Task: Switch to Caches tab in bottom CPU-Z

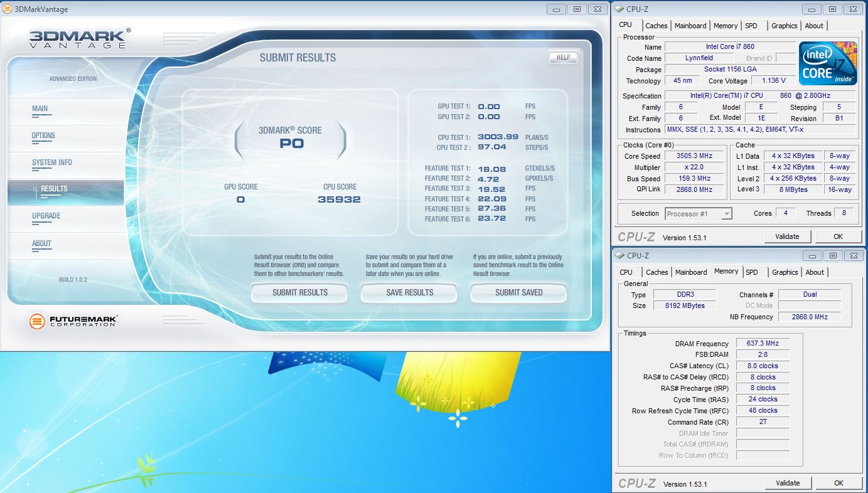Action: (657, 272)
